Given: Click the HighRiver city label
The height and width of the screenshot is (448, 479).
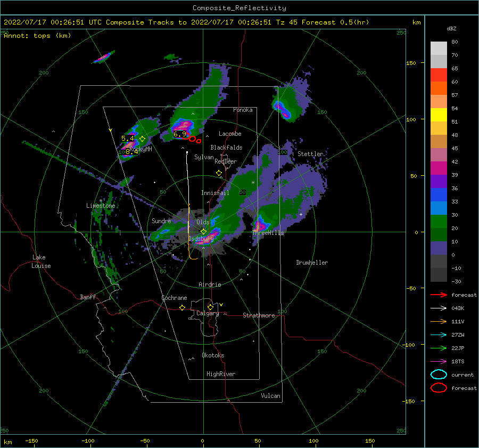Looking at the screenshot, I should point(221,374).
